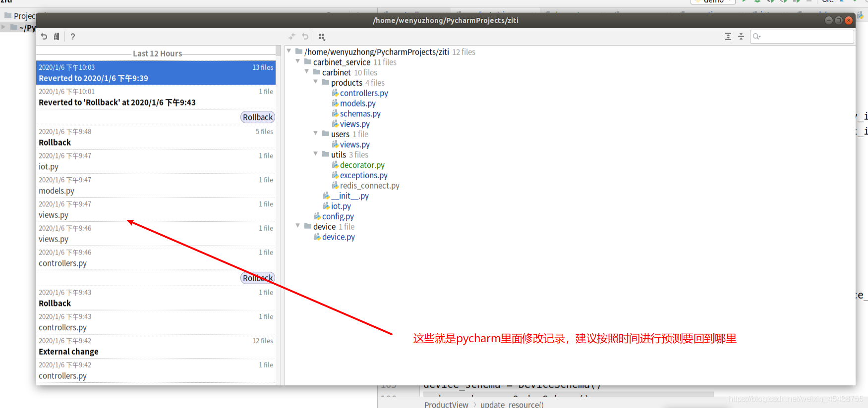Click the Rollback label below 10:01 revision
Screen dimensions: 868x408
258,117
